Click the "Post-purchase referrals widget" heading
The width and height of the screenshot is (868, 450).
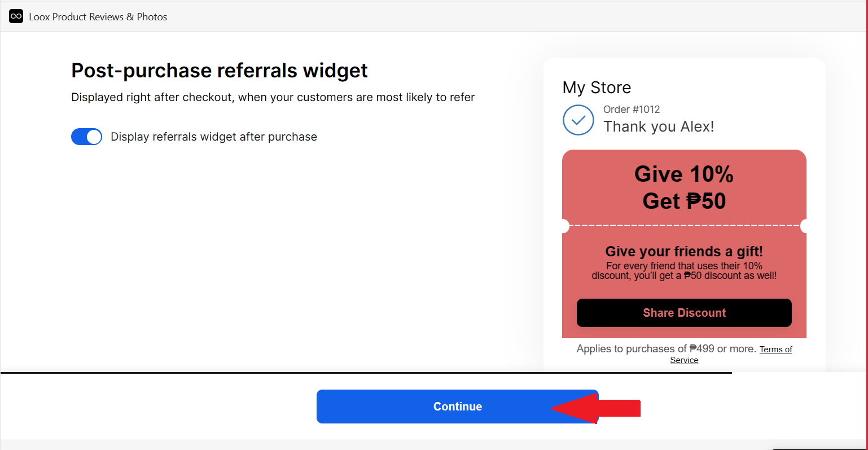(x=220, y=71)
